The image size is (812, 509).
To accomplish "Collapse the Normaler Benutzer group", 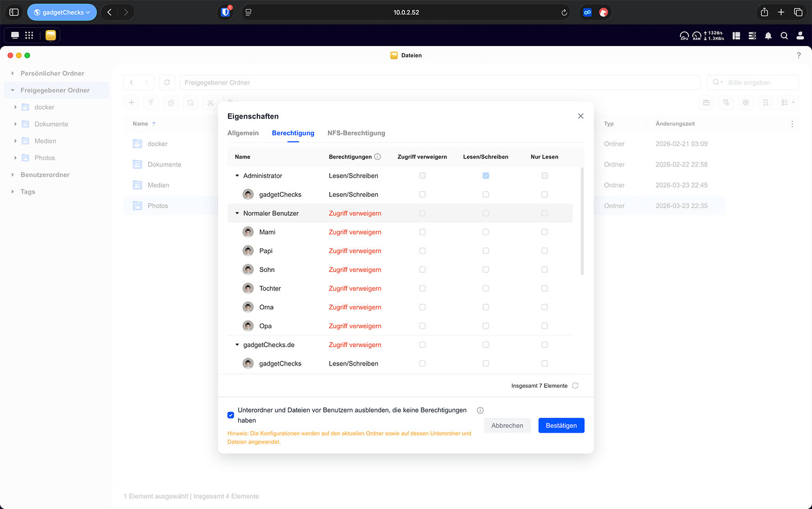I will click(x=237, y=213).
